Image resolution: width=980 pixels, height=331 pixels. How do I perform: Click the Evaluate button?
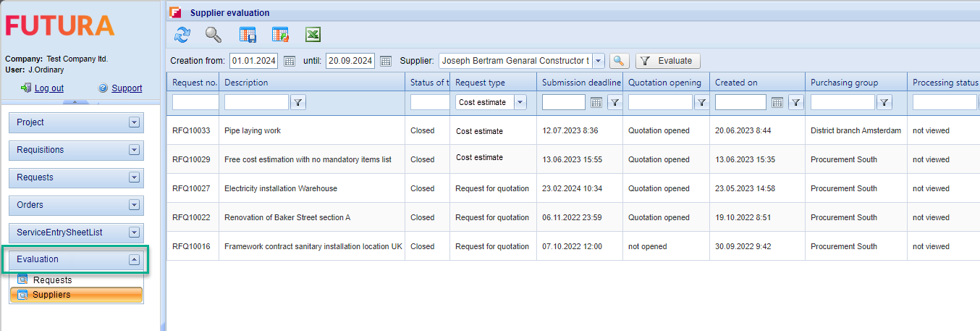(667, 62)
